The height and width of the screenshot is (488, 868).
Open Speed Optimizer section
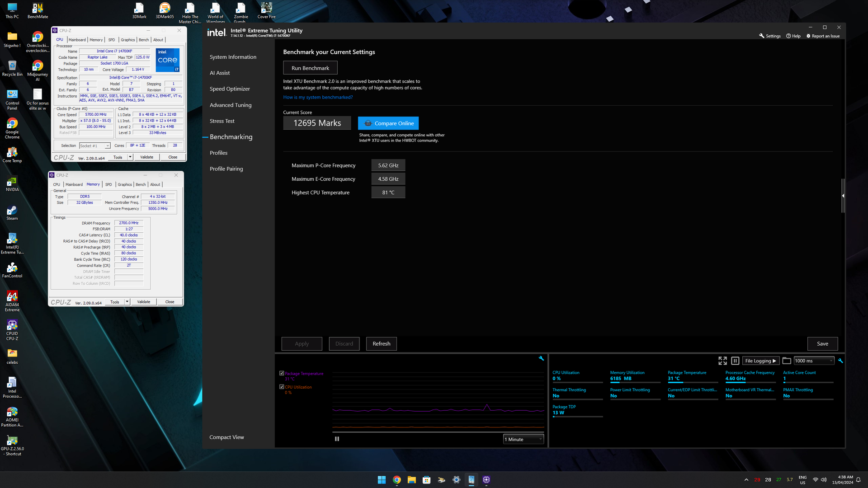(230, 89)
